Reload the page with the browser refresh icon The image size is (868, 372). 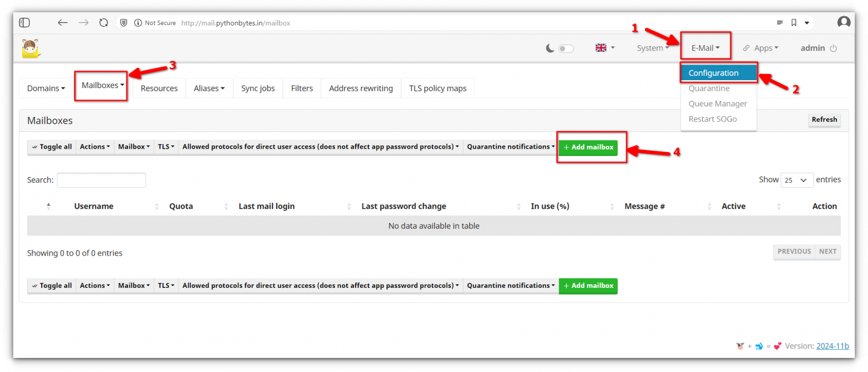click(103, 23)
